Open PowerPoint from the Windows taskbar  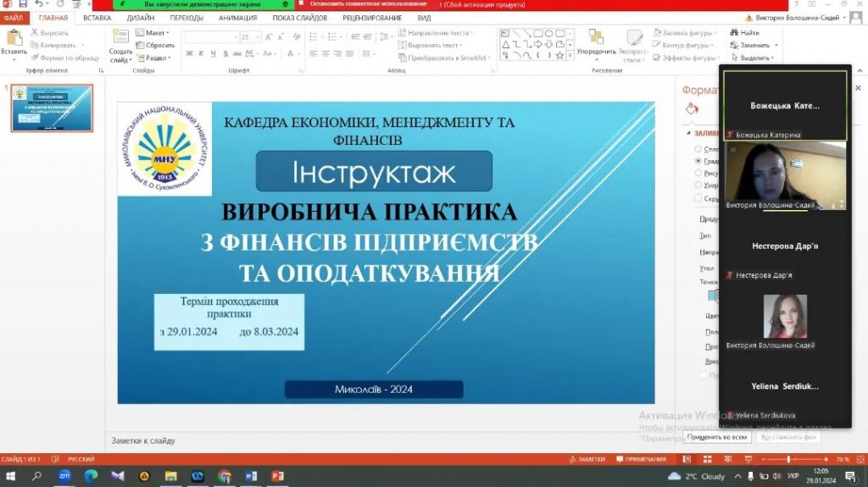pos(276,476)
